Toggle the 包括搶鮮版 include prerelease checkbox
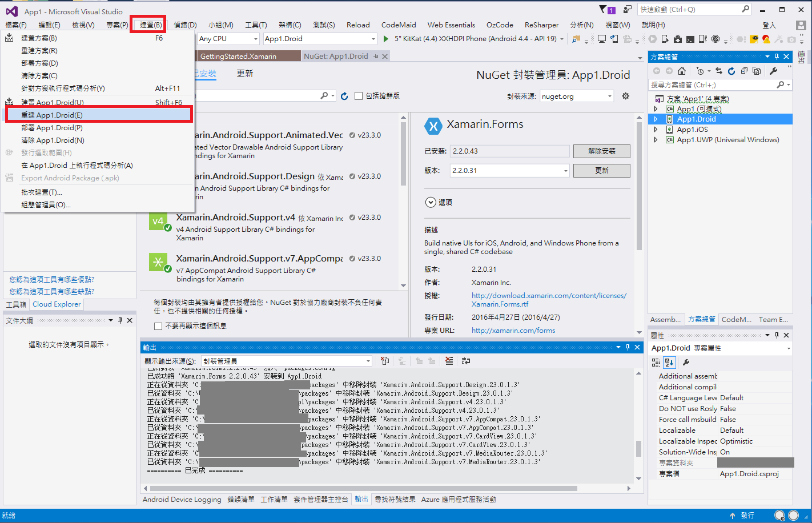Viewport: 812px width, 523px height. coord(359,96)
